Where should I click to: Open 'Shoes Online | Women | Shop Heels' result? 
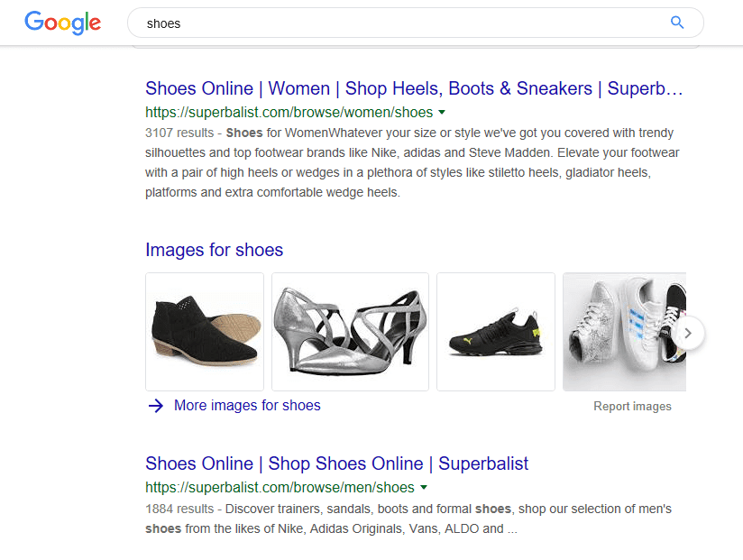pos(414,88)
